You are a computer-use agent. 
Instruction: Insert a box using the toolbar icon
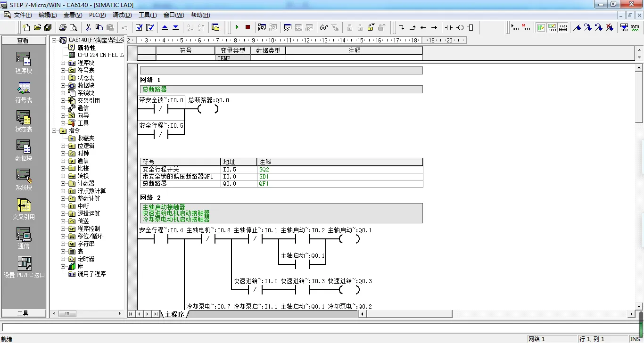tap(470, 27)
